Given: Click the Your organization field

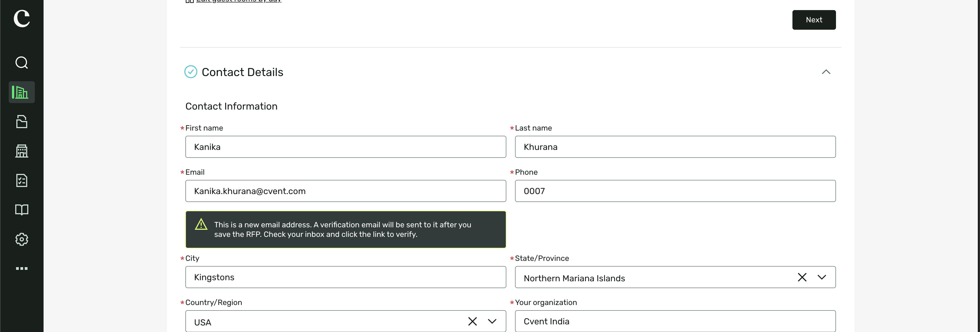Looking at the screenshot, I should [x=675, y=321].
